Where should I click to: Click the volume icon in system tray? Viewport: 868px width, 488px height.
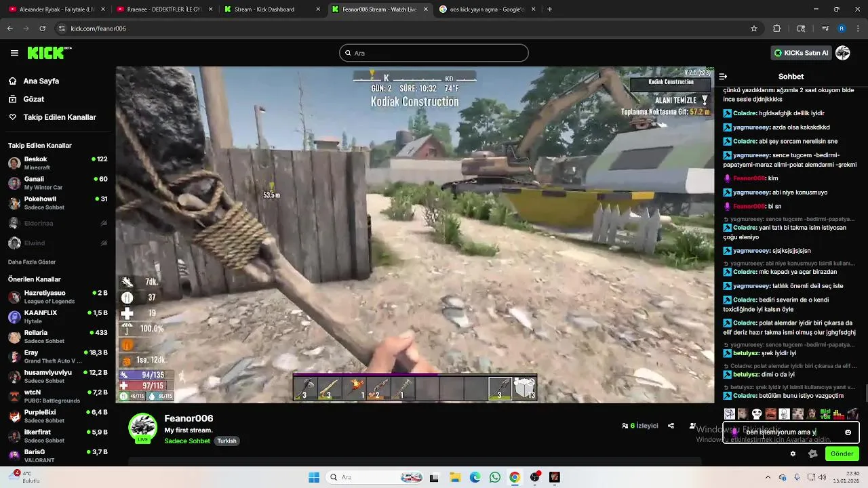coord(824,477)
